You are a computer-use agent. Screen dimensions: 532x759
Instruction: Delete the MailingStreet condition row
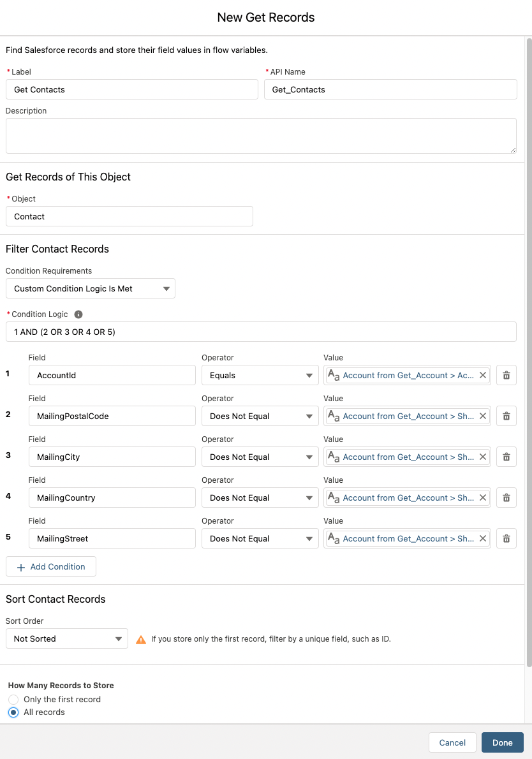(x=506, y=539)
